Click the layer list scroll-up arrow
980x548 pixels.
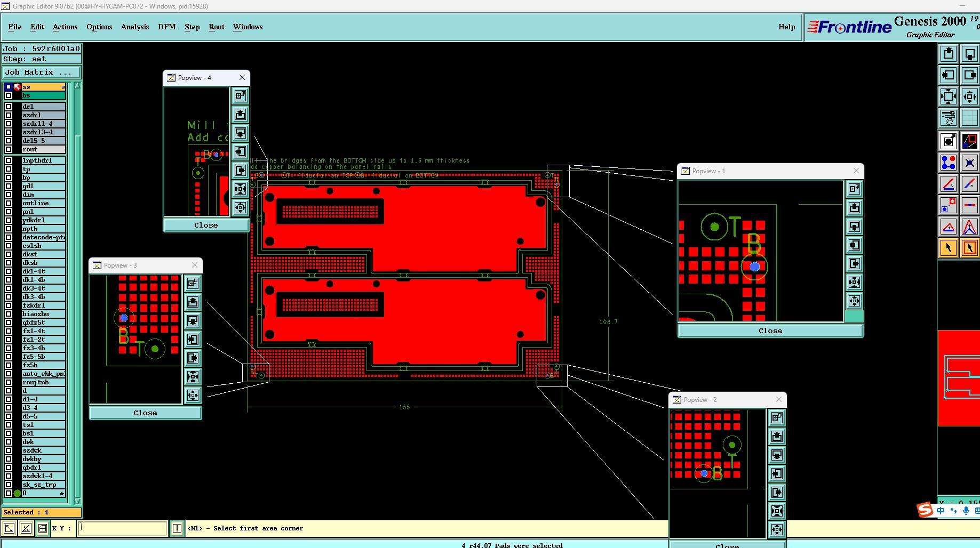(78, 86)
